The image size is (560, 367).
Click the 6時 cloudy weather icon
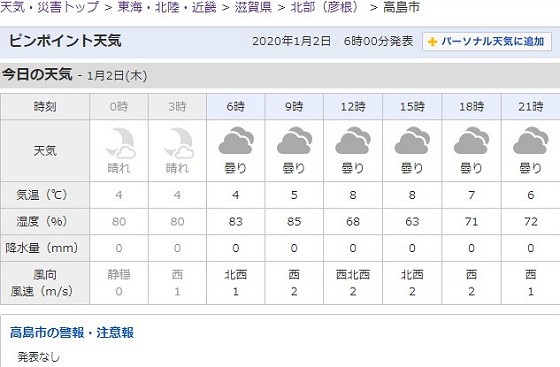point(236,141)
